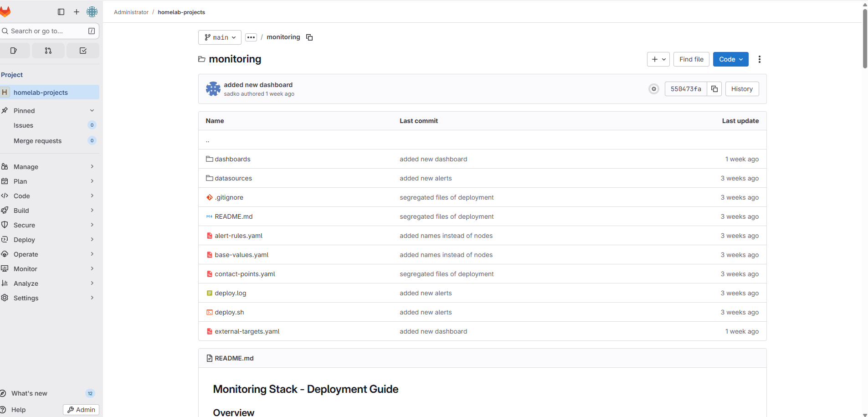Screen dimensions: 868x417
Task: Collapse the Pinned section chevron
Action: click(x=92, y=110)
